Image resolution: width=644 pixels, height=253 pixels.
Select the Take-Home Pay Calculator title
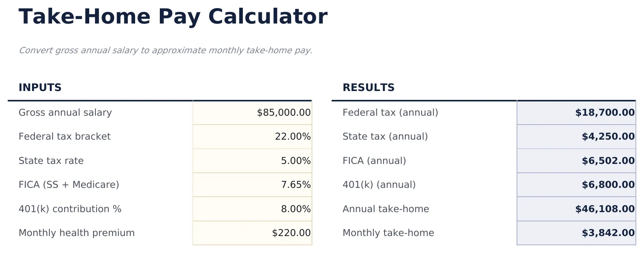[173, 17]
